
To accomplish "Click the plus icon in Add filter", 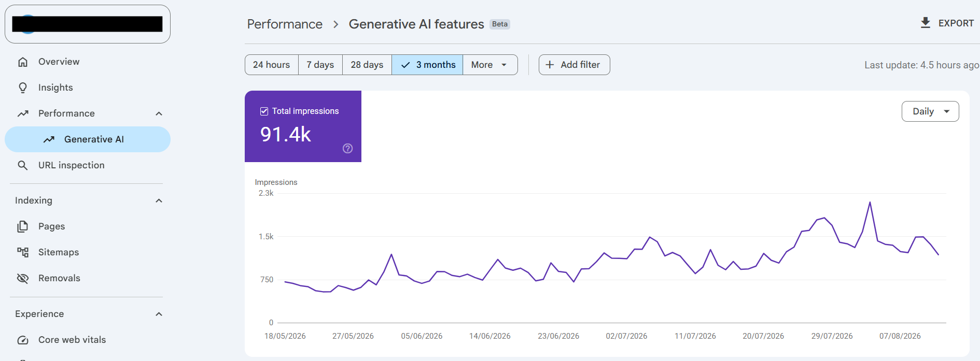I will [x=550, y=65].
